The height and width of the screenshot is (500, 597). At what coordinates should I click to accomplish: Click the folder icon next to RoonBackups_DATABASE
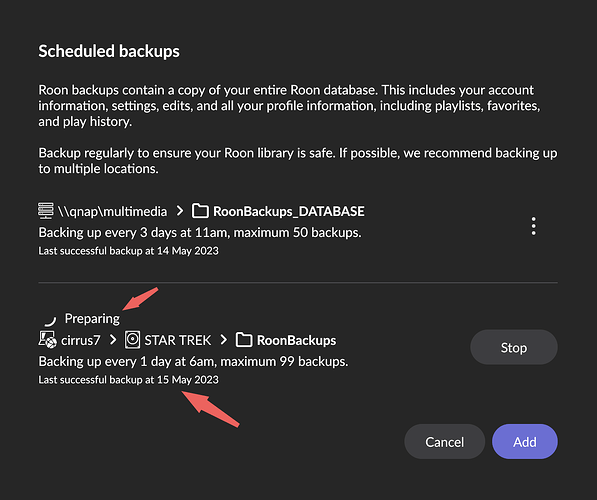pos(200,211)
